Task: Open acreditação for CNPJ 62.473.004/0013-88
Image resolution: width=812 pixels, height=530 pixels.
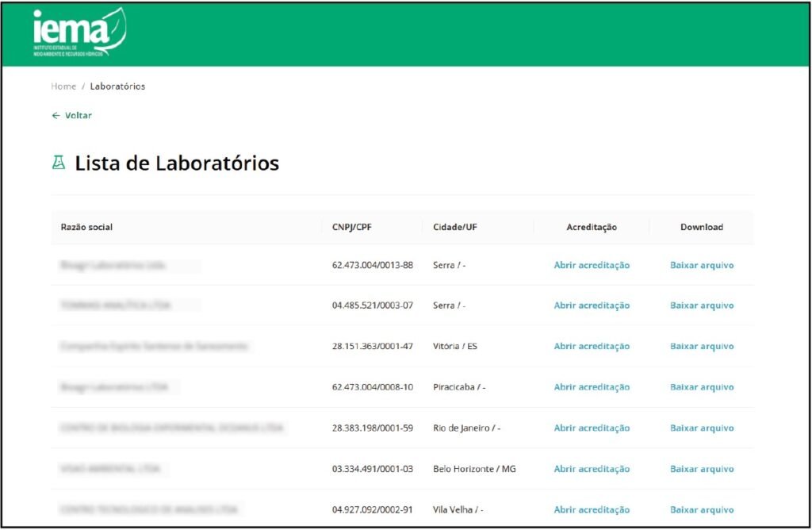Action: (592, 266)
